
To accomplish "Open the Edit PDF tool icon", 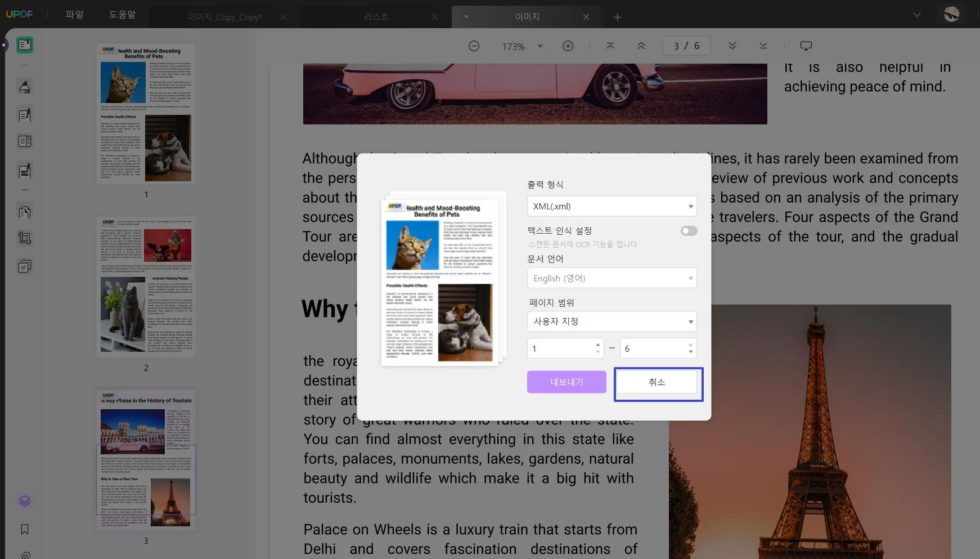I will pos(25,115).
